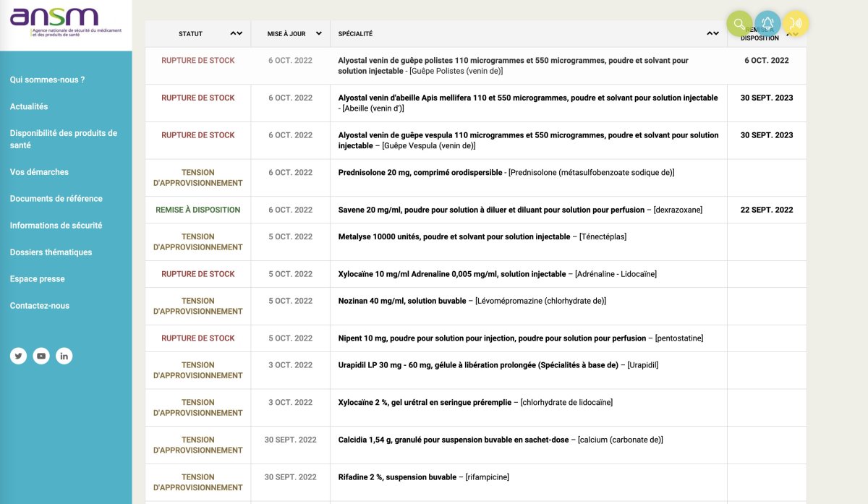868x504 pixels.
Task: Click Tension d'approvisionnement status for Metalyse
Action: click(198, 242)
